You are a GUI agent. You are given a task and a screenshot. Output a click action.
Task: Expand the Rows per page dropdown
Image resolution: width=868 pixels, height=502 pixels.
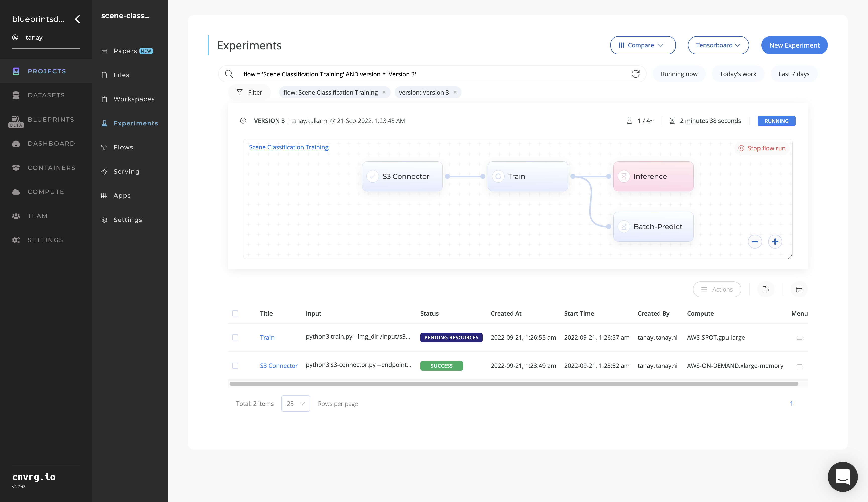click(295, 404)
